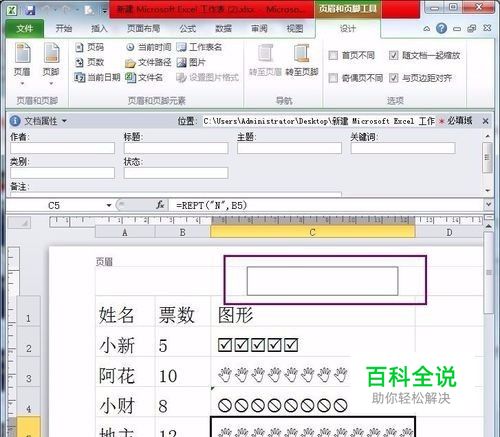Screen dimensions: 500x437
Task: Switch to the Data (数据) tab
Action: point(223,29)
